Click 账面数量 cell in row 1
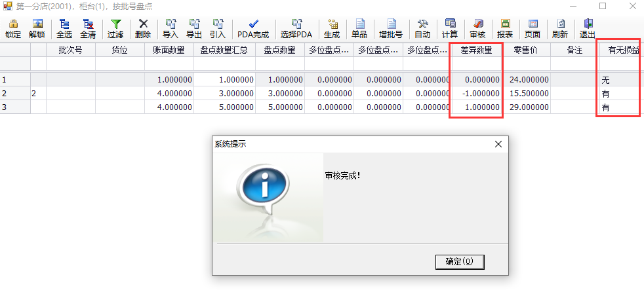Viewport: 644px width, 294px height. tap(169, 80)
